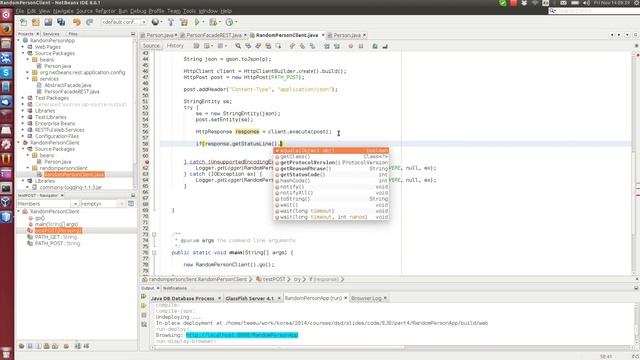Click the Skype icon in the launcher

6,72
